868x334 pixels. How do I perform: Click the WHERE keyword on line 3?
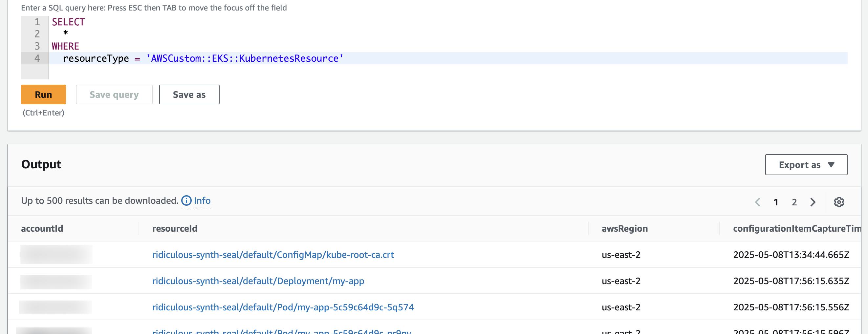point(65,46)
